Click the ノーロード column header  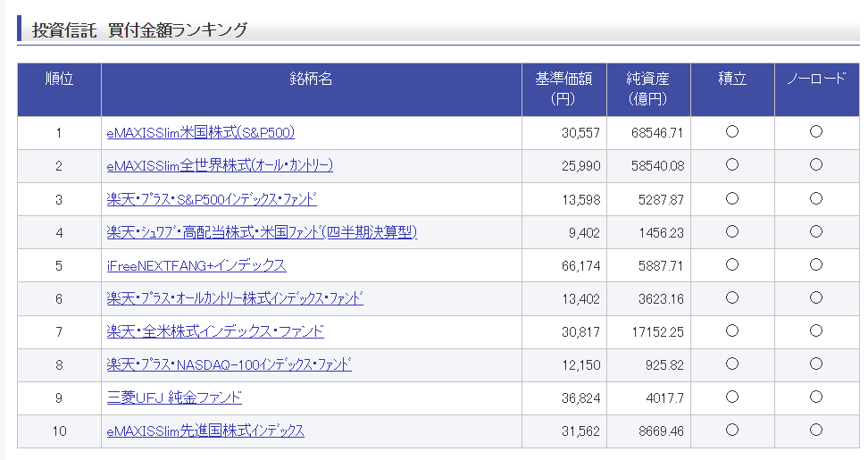[x=816, y=89]
